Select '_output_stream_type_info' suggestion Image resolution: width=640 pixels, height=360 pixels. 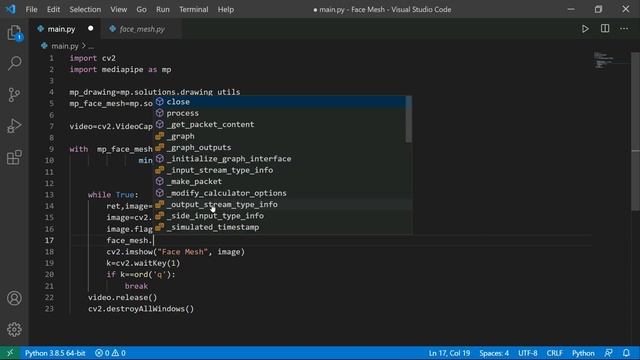tap(280, 204)
